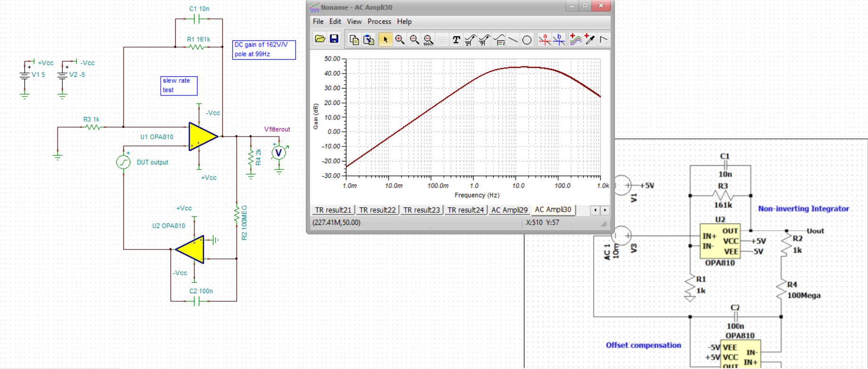868x369 pixels.
Task: Click the Paste icon in the toolbar
Action: pyautogui.click(x=369, y=40)
